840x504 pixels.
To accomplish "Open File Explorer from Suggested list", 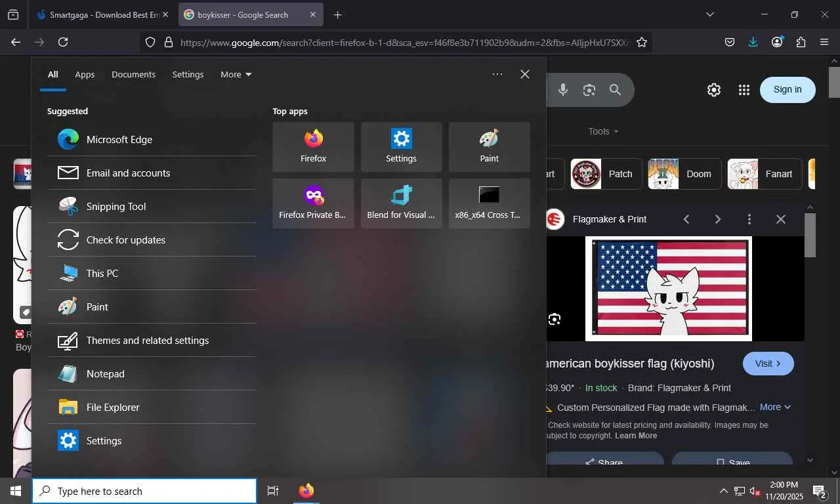I will coord(152,407).
